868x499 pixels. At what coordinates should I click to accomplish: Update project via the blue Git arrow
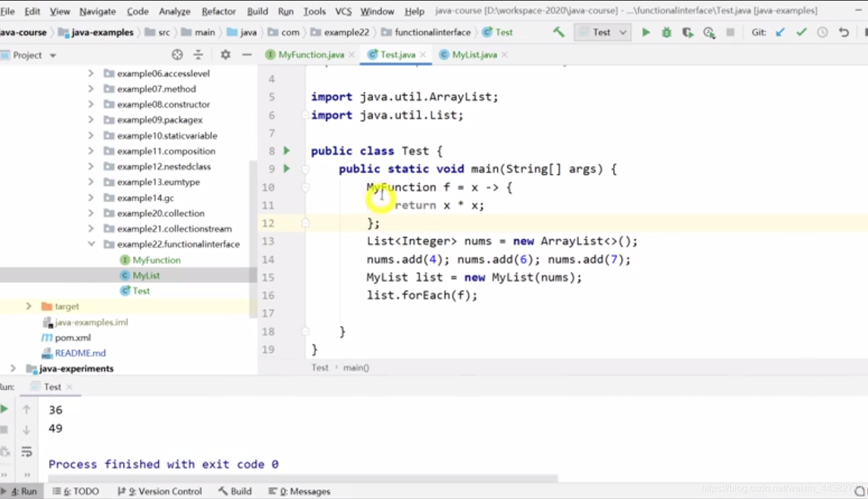click(x=780, y=32)
